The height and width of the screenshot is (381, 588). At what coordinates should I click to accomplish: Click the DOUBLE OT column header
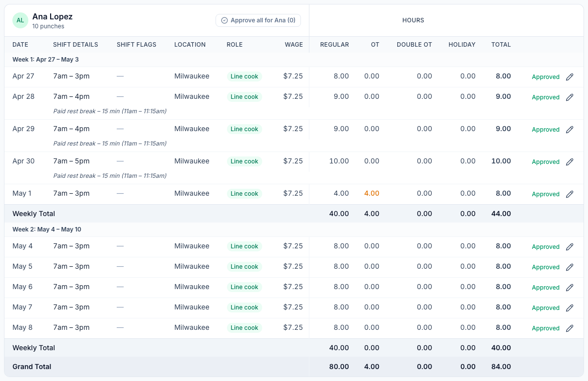414,45
